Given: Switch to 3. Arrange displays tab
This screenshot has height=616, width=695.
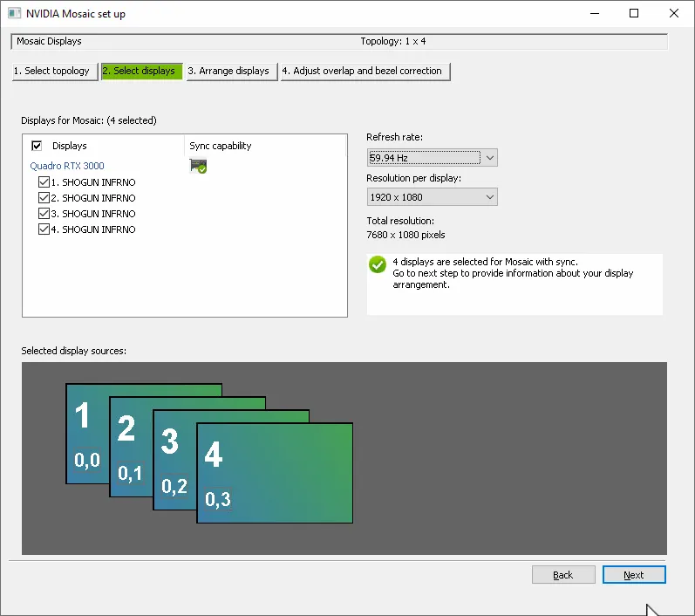Looking at the screenshot, I should (x=232, y=71).
